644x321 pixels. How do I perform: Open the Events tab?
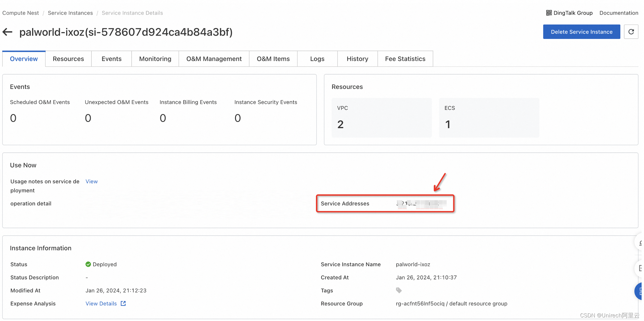[112, 59]
